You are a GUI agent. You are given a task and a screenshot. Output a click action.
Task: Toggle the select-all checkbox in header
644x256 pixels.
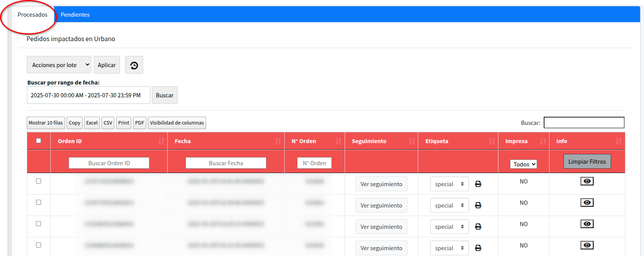click(38, 141)
